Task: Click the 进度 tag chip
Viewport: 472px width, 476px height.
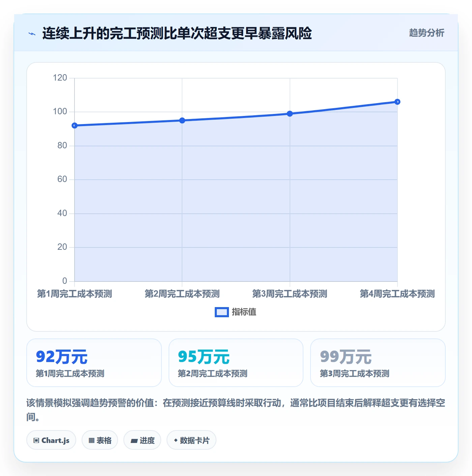Action: click(x=142, y=440)
